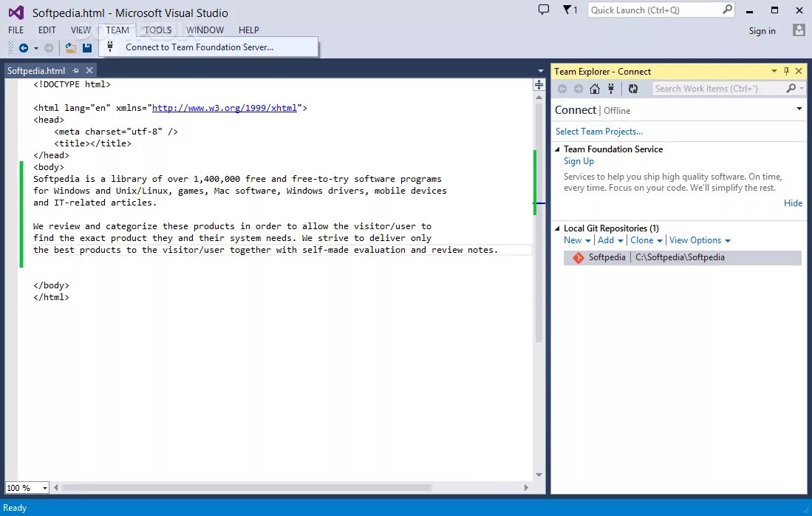Open the TOOLS menu

[x=158, y=30]
